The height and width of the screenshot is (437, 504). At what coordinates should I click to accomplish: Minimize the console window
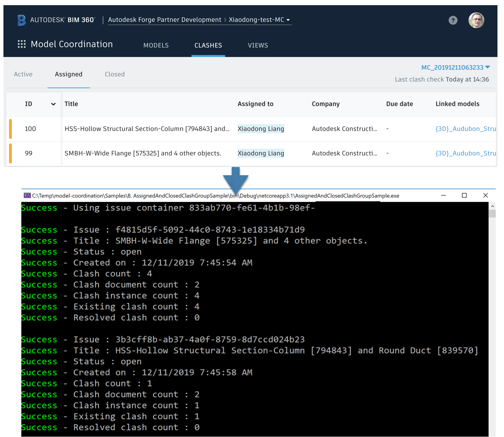tap(443, 195)
